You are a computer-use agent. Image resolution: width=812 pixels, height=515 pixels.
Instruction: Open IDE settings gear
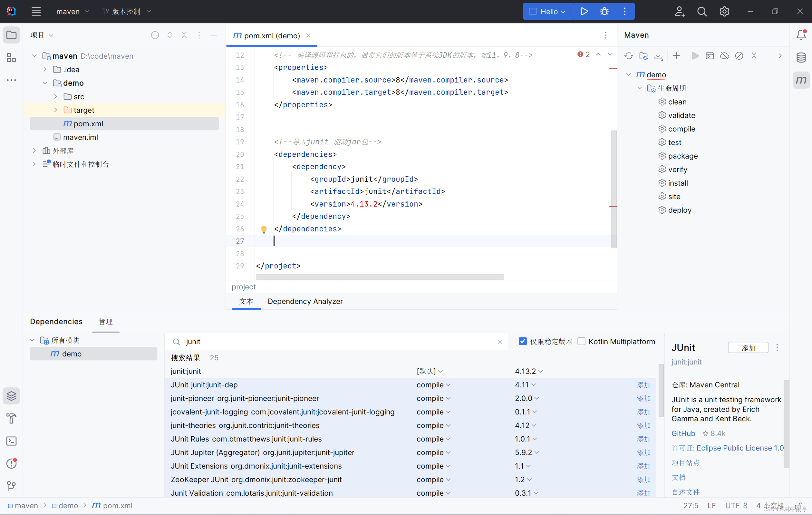point(724,12)
